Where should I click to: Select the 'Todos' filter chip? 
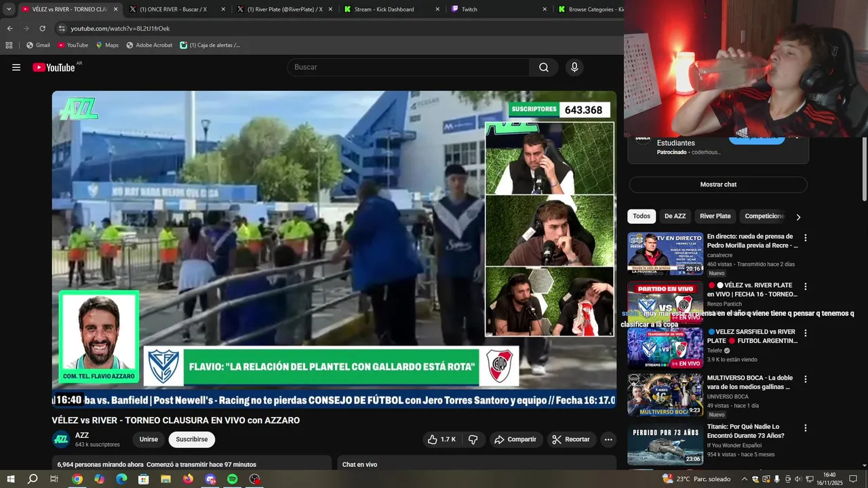(642, 216)
